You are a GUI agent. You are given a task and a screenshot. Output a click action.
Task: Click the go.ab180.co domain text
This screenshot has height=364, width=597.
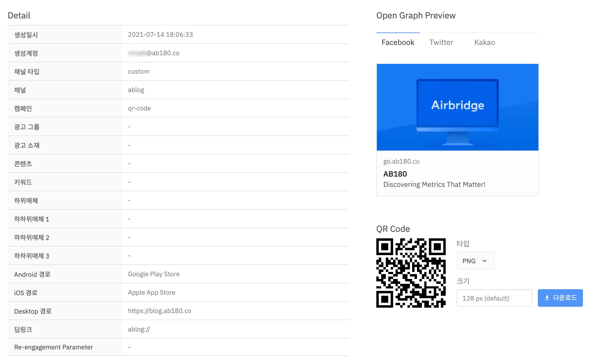[x=401, y=161]
